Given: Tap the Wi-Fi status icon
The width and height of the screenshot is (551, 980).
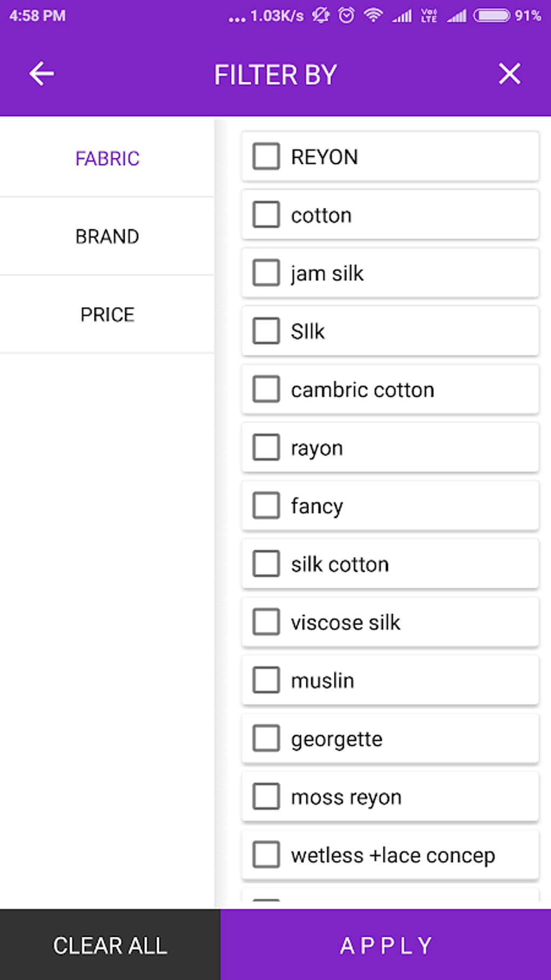Looking at the screenshot, I should (x=373, y=15).
